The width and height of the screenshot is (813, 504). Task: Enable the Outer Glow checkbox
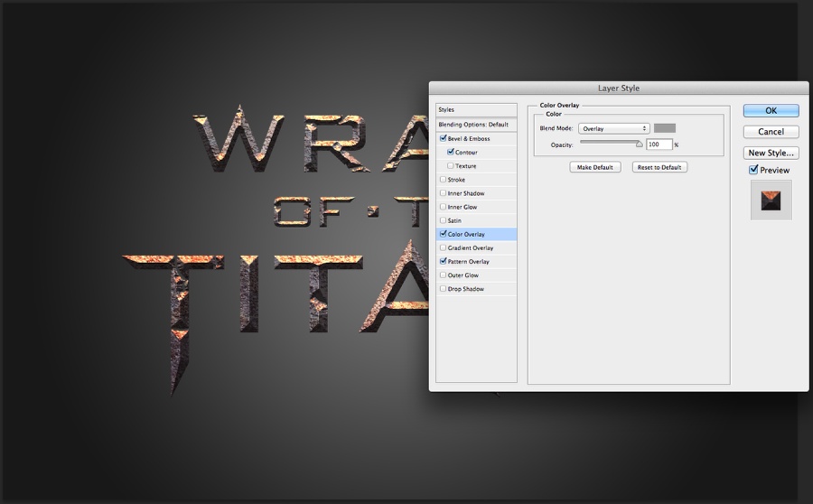(443, 275)
